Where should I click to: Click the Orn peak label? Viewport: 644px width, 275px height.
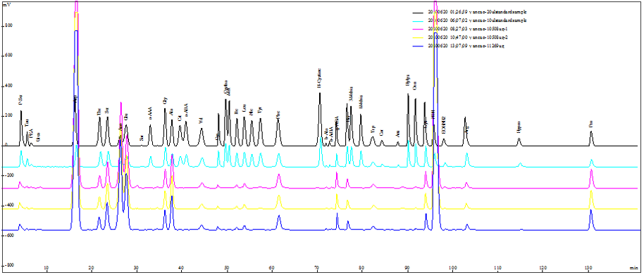[x=415, y=87]
